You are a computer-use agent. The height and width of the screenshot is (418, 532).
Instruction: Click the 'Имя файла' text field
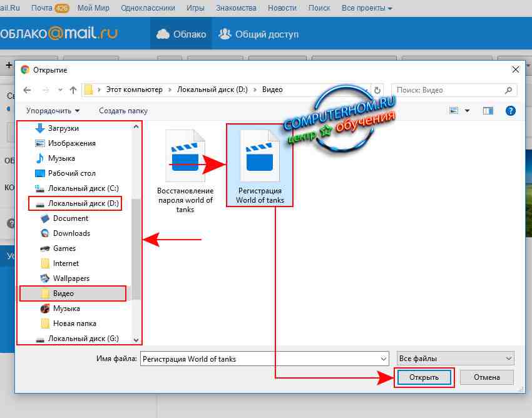point(265,359)
